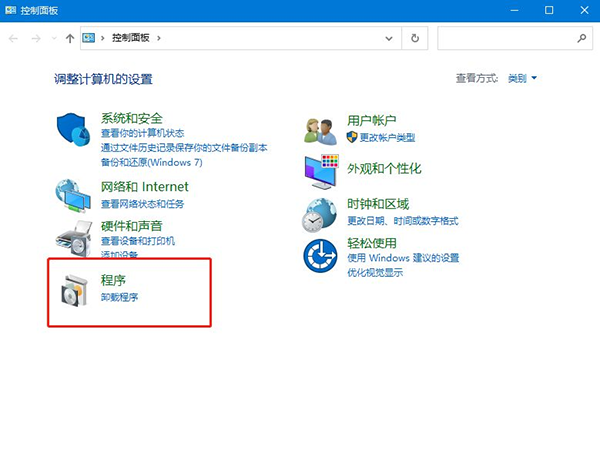
Task: Expand the breadcrumb chevron after 控制面板
Action: click(x=158, y=38)
